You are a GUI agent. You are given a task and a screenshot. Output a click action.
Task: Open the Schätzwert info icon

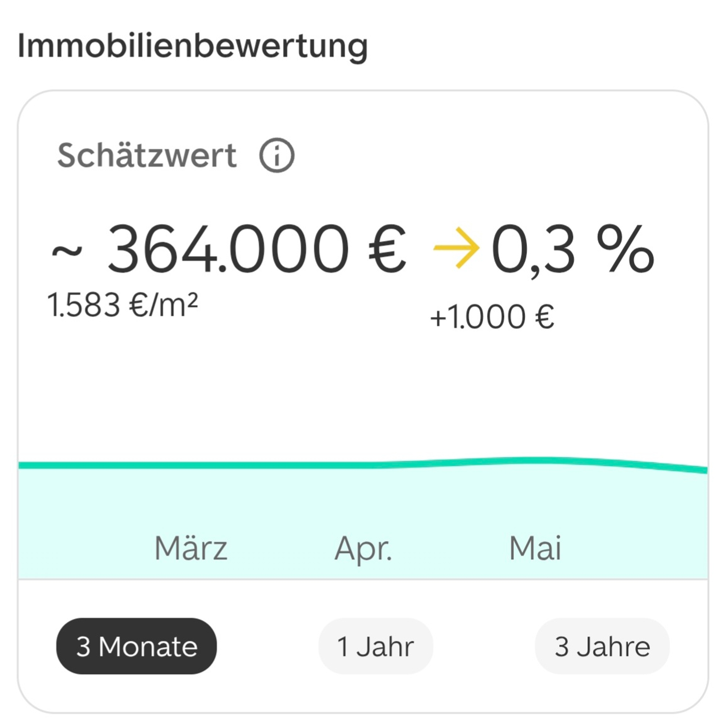[277, 155]
